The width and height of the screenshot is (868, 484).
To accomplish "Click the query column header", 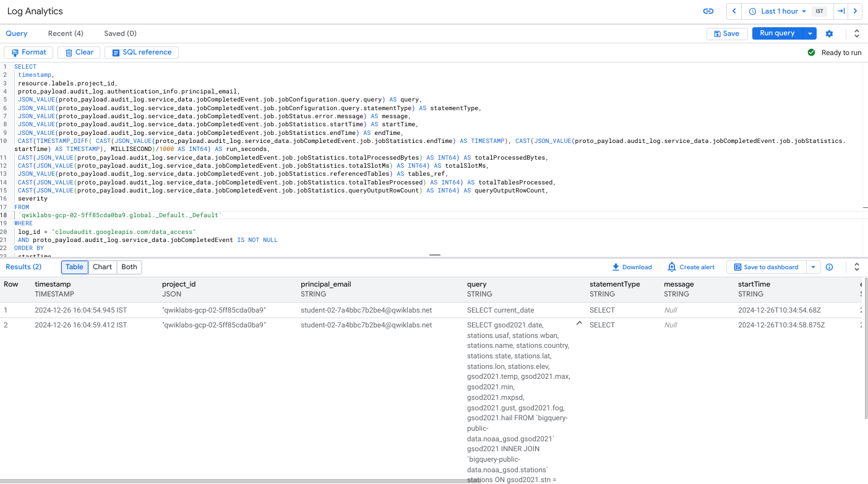I will pos(477,284).
